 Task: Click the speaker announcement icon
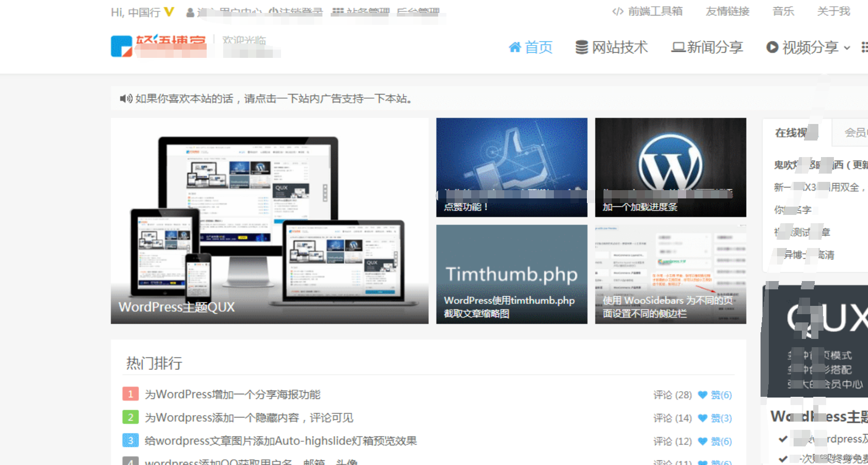coord(126,98)
